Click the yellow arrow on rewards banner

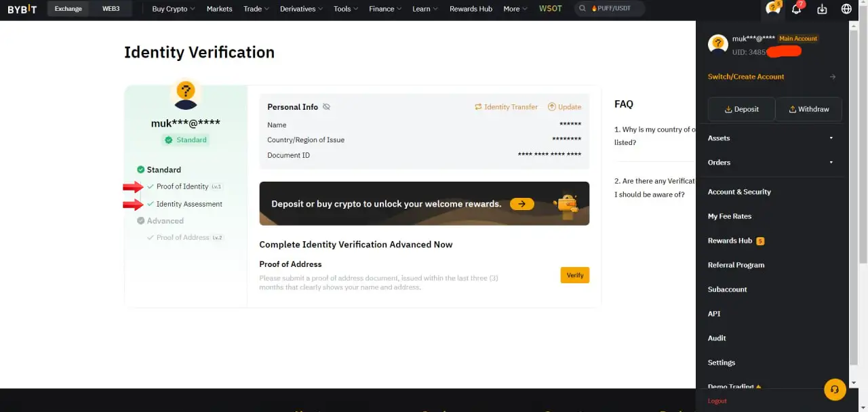[522, 203]
